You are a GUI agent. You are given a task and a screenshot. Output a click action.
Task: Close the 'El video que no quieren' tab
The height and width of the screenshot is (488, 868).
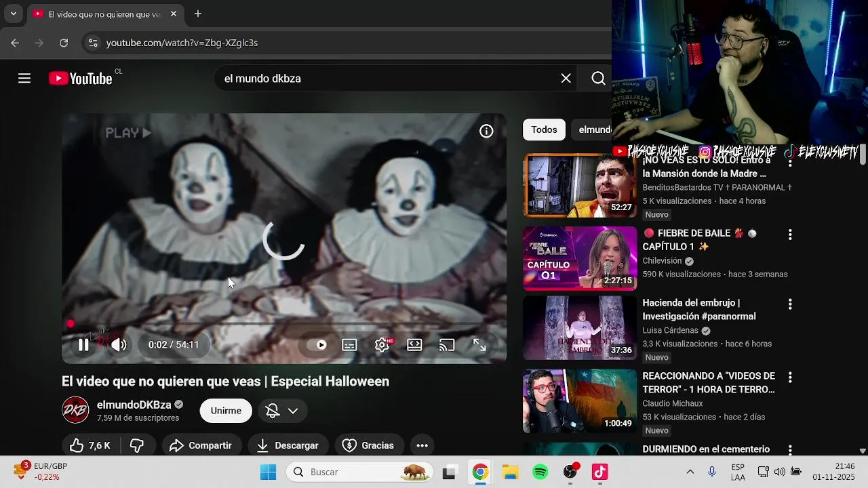pyautogui.click(x=173, y=14)
